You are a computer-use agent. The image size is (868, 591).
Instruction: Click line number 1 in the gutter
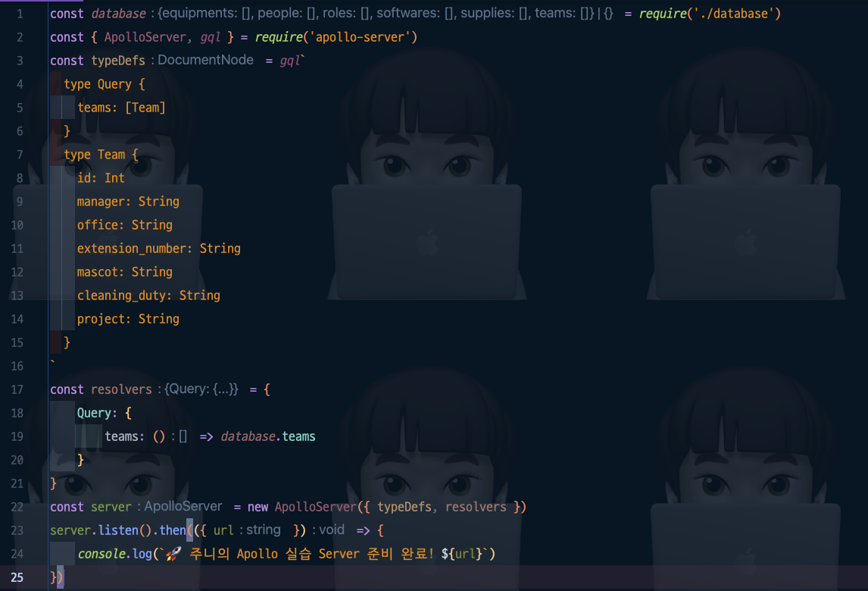pos(20,14)
